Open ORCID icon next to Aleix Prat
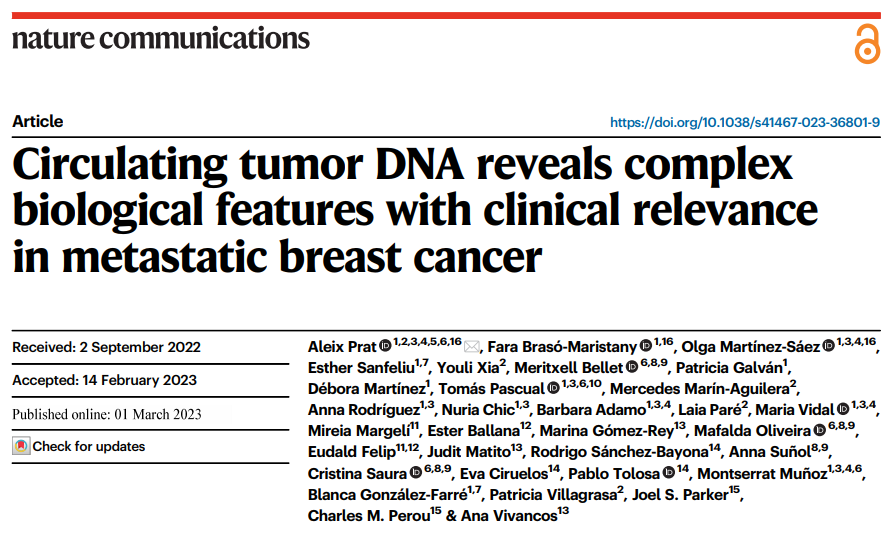882x535 pixels. click(385, 345)
